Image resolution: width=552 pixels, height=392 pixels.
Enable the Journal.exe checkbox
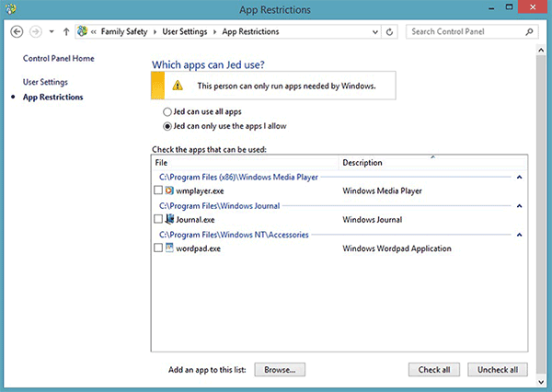tap(159, 220)
